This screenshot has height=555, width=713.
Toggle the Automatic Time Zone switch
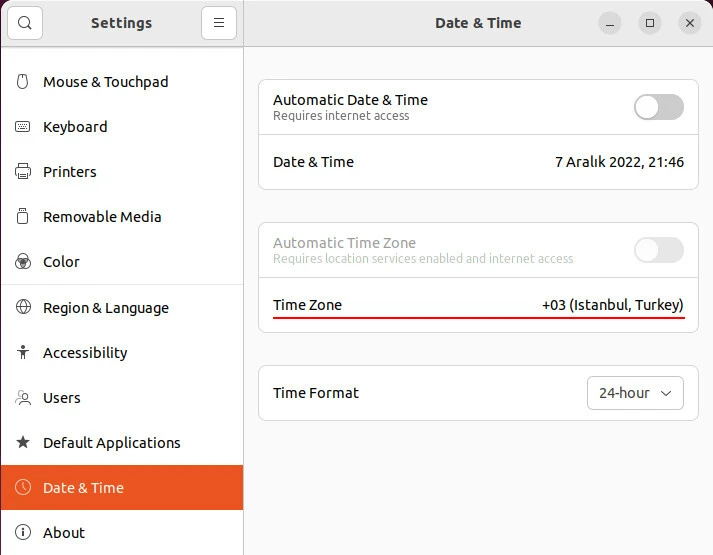(658, 250)
